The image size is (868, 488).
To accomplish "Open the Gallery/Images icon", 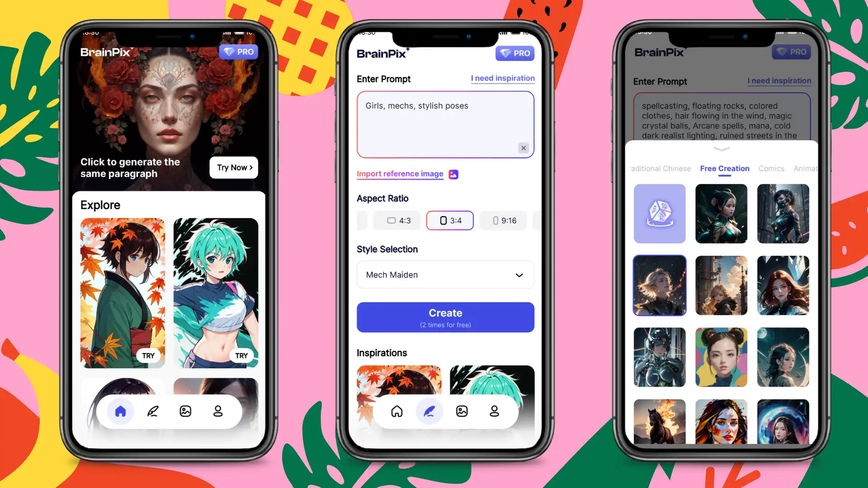I will tap(185, 411).
